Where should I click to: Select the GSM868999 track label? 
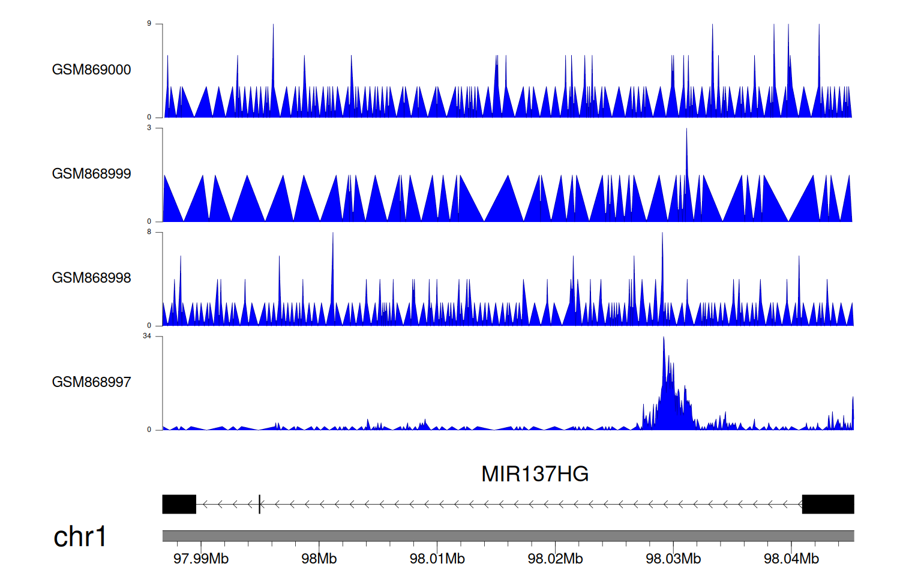(x=91, y=173)
